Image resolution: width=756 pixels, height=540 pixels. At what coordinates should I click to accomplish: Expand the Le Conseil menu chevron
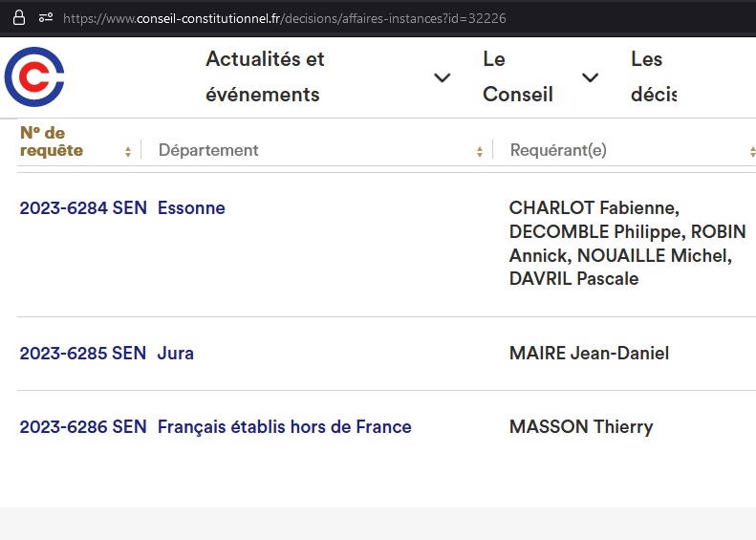coord(591,77)
